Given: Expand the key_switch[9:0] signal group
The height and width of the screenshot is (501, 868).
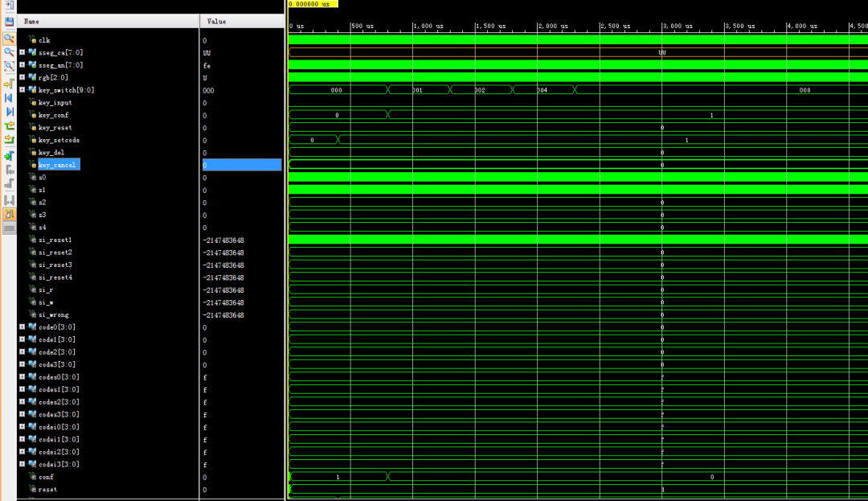Looking at the screenshot, I should (x=23, y=90).
